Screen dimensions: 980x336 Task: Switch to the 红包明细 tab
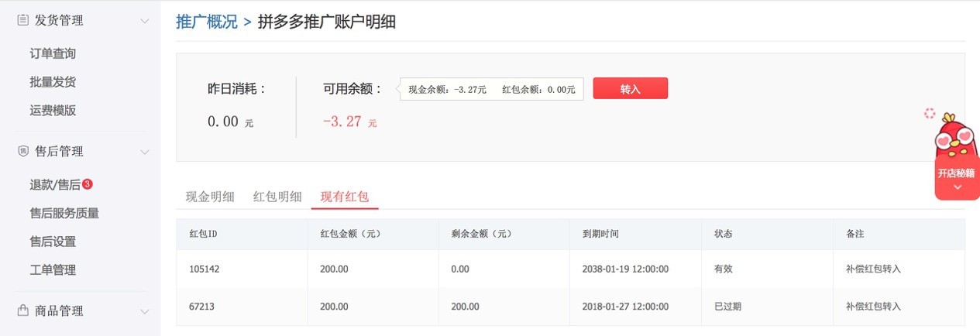click(277, 197)
